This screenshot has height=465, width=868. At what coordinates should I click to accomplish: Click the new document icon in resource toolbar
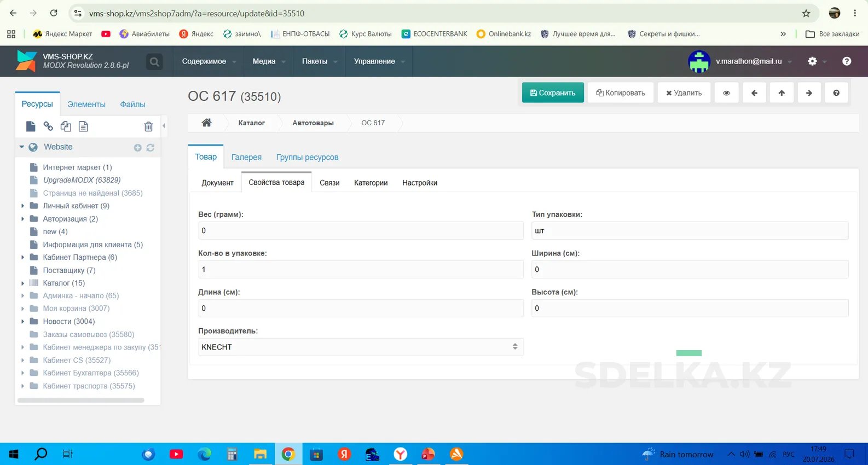[x=31, y=126]
